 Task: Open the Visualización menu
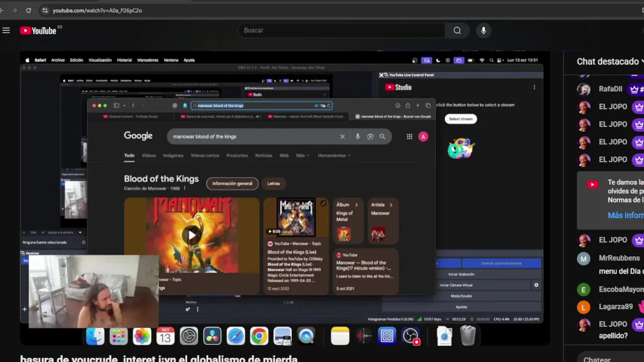click(x=100, y=60)
